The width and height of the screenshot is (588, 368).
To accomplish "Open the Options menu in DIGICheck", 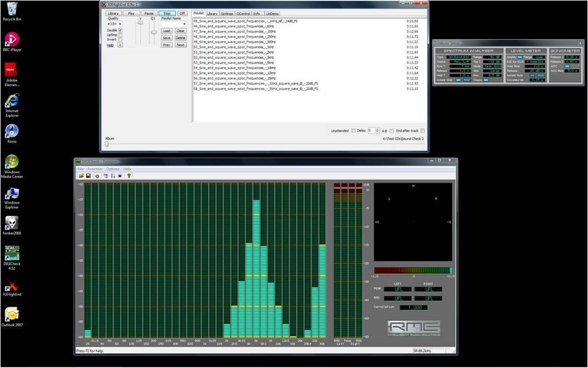I will pos(113,169).
